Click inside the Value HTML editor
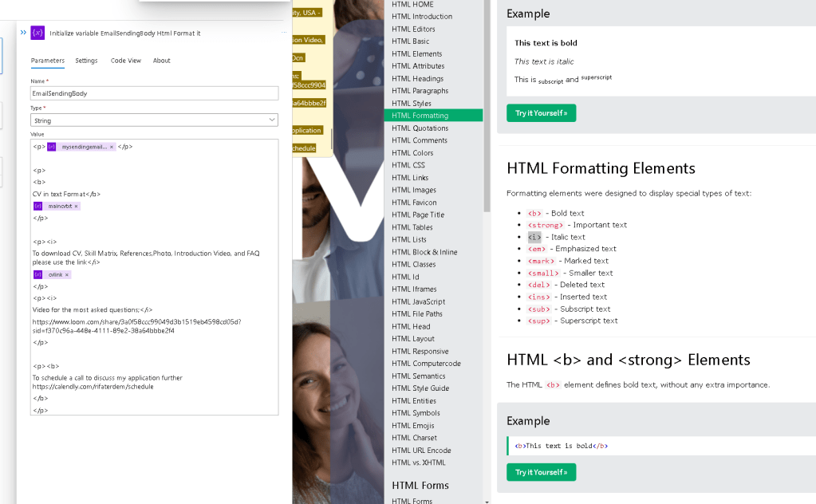 click(x=155, y=278)
